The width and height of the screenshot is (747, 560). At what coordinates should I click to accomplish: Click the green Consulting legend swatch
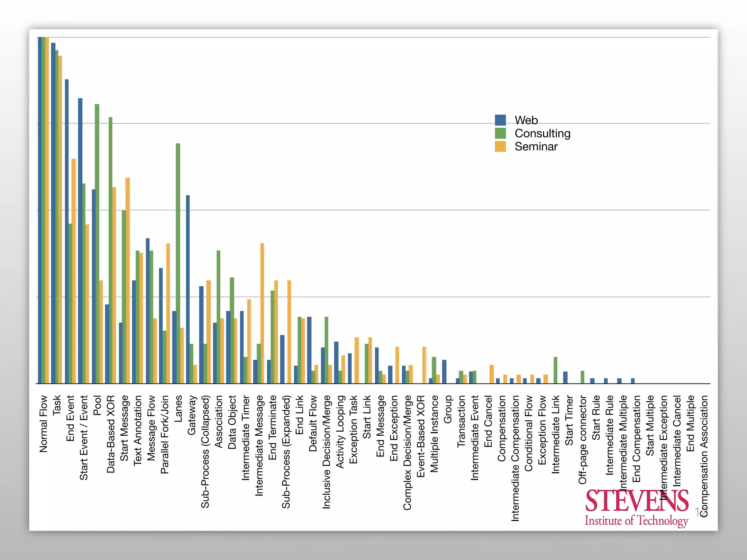(x=500, y=133)
